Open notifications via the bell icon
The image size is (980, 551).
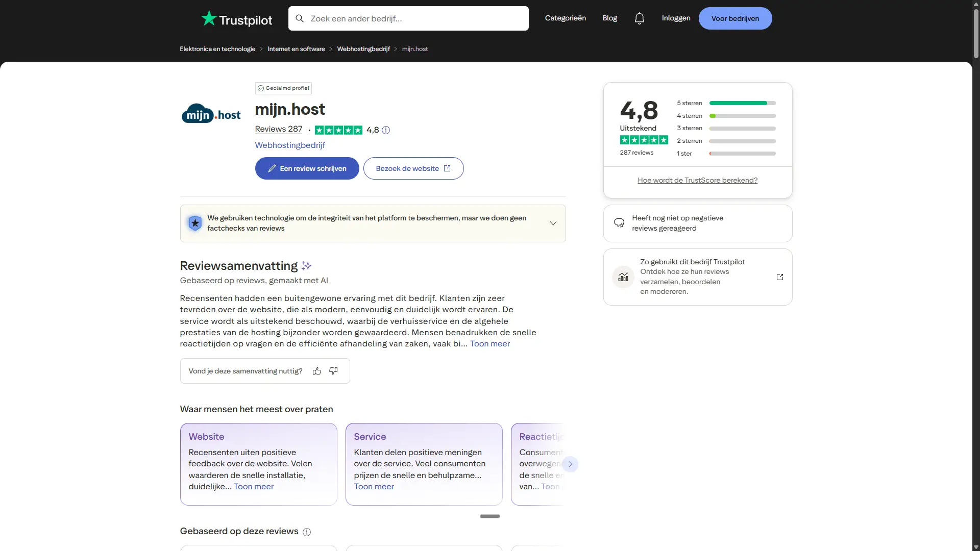pos(639,18)
